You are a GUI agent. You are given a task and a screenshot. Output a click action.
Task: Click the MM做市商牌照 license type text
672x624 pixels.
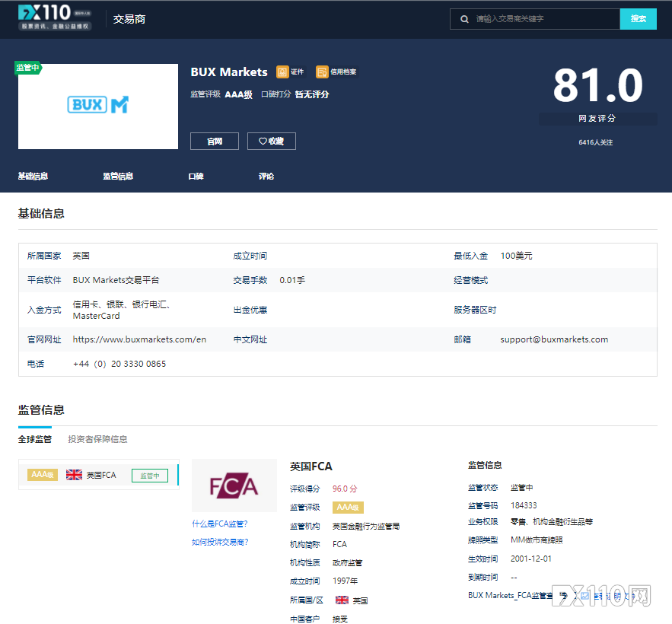[537, 540]
